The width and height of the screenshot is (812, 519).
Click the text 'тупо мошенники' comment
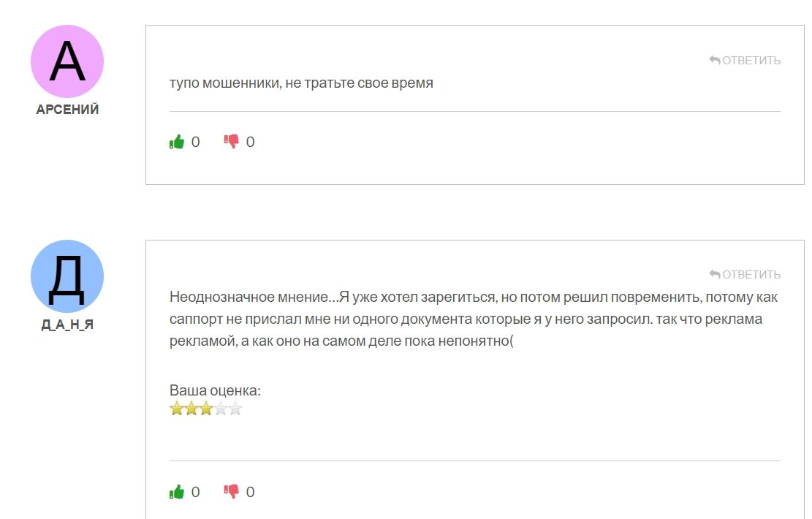point(301,83)
